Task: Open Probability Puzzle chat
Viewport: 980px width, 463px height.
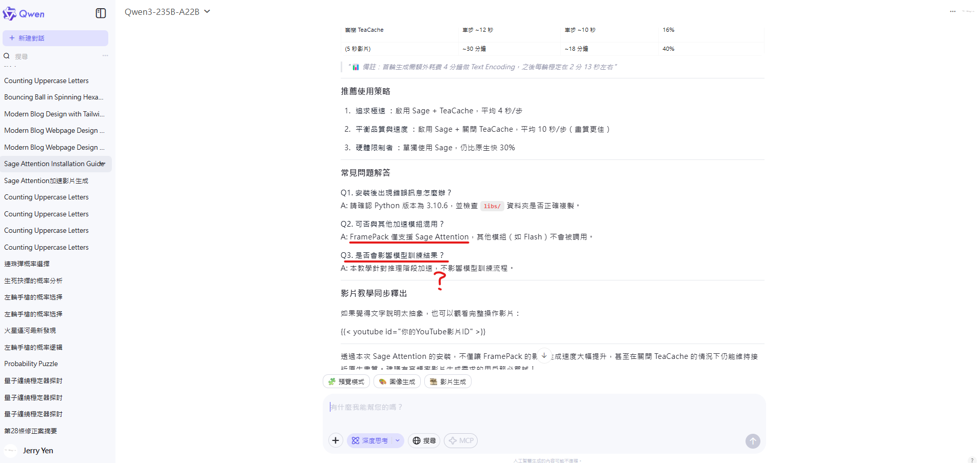Action: point(31,364)
